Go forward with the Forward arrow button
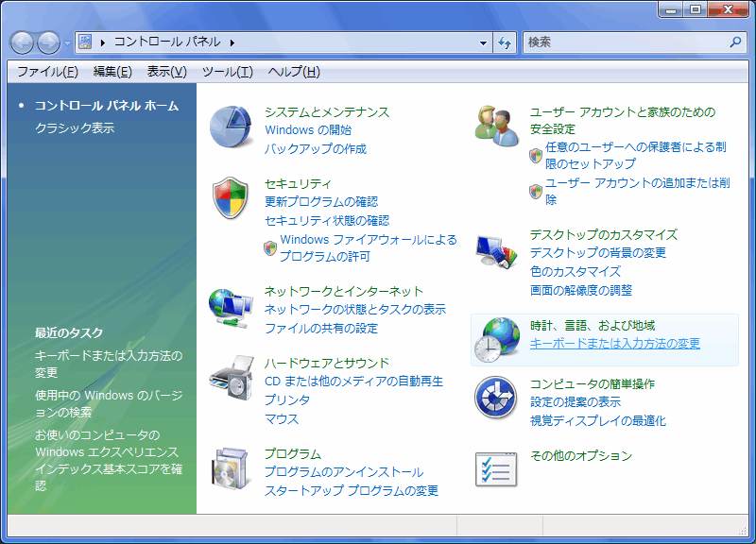 (48, 42)
